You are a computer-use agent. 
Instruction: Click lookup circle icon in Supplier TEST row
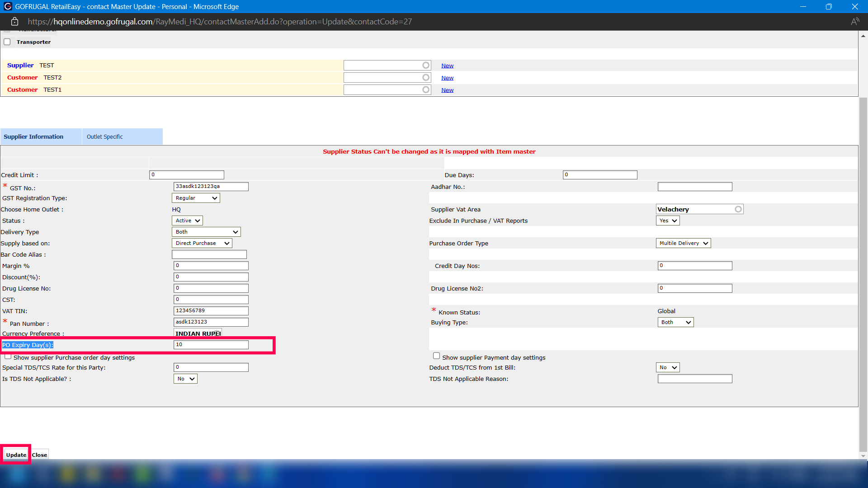click(x=426, y=66)
